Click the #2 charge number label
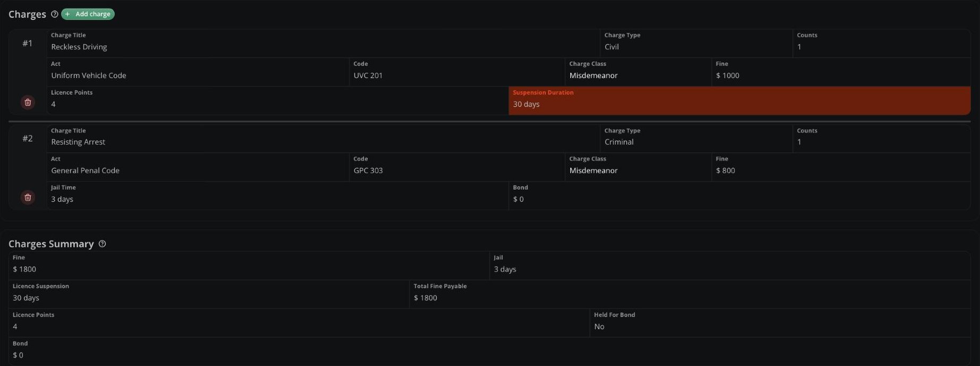Image resolution: width=980 pixels, height=366 pixels. (28, 138)
